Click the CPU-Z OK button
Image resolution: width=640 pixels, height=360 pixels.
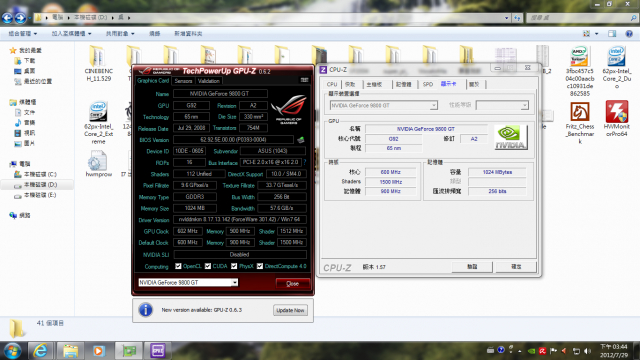pyautogui.click(x=516, y=267)
